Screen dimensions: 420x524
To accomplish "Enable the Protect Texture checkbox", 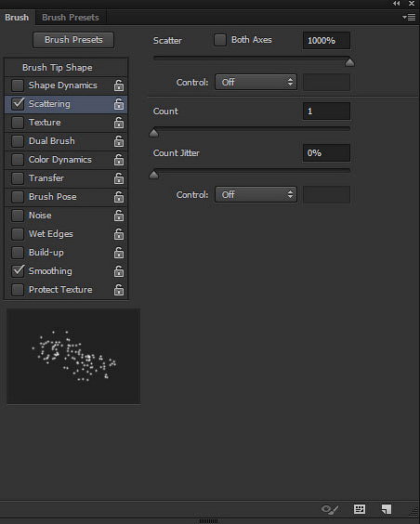I will (x=18, y=290).
